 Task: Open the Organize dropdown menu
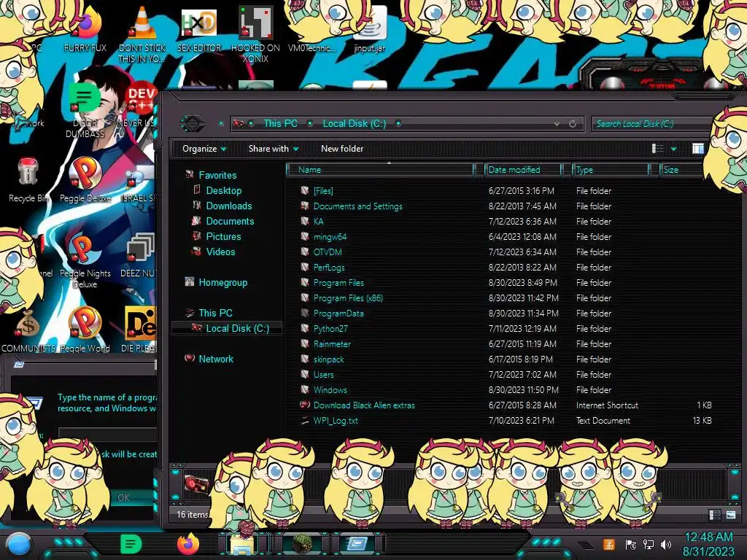[x=204, y=149]
